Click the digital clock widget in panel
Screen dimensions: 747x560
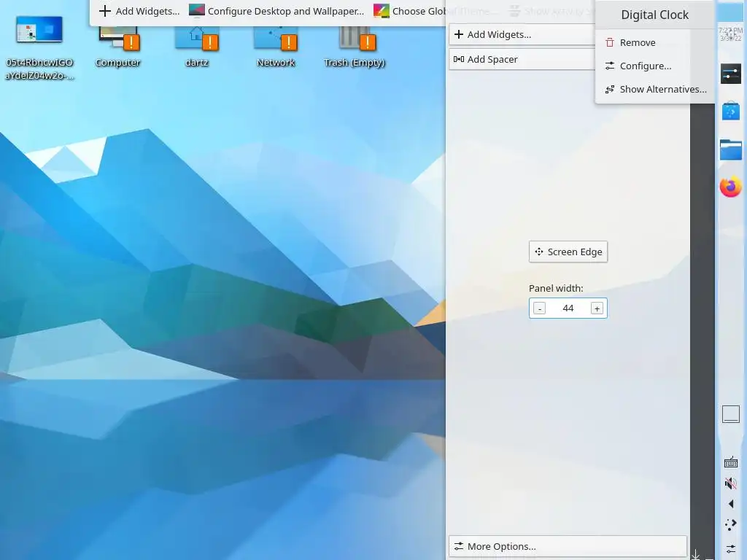coord(730,34)
